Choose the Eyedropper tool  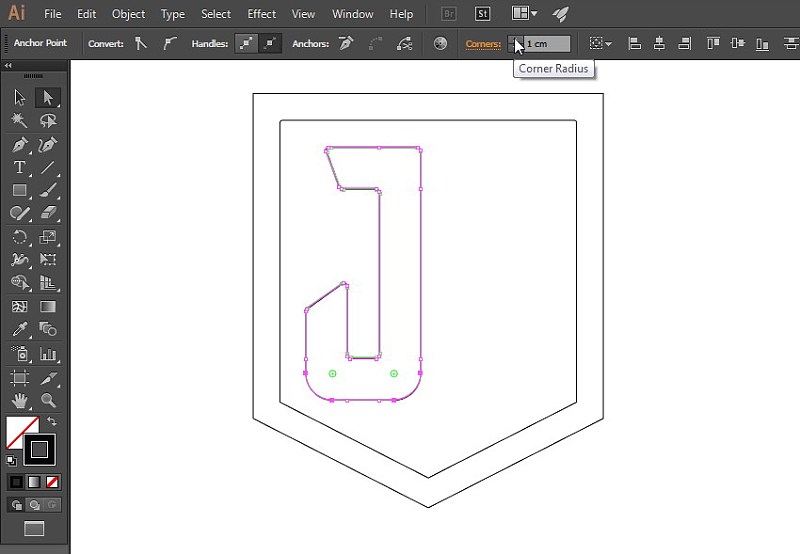19,330
